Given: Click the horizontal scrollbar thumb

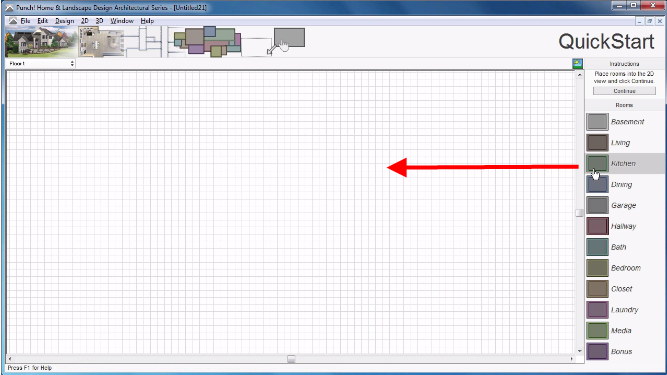Looking at the screenshot, I should point(291,359).
